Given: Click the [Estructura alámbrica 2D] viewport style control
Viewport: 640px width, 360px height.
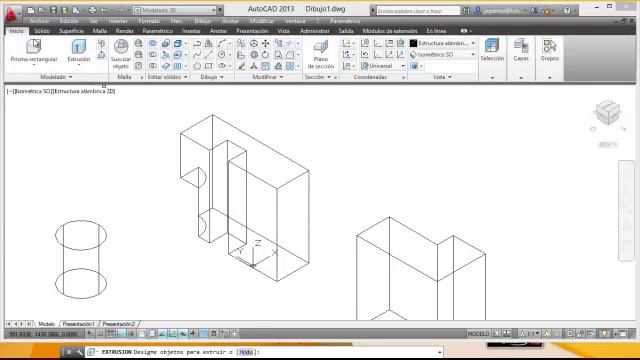Looking at the screenshot, I should (84, 91).
